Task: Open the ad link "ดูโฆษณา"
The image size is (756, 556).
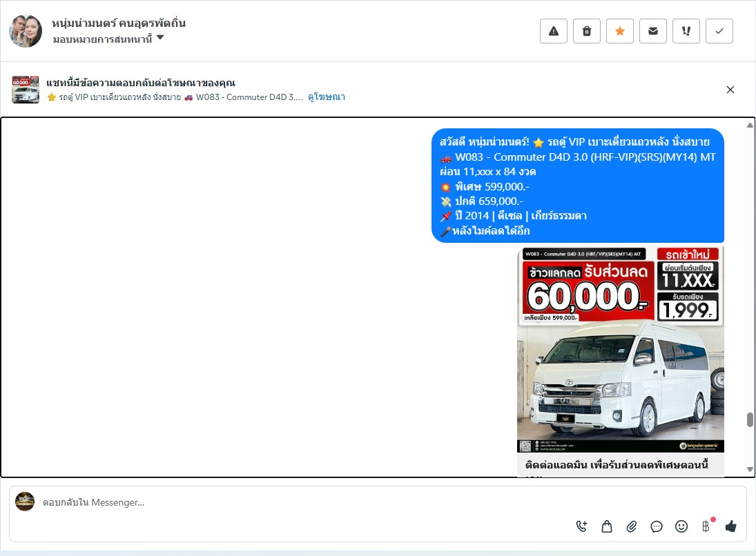Action: pos(327,97)
